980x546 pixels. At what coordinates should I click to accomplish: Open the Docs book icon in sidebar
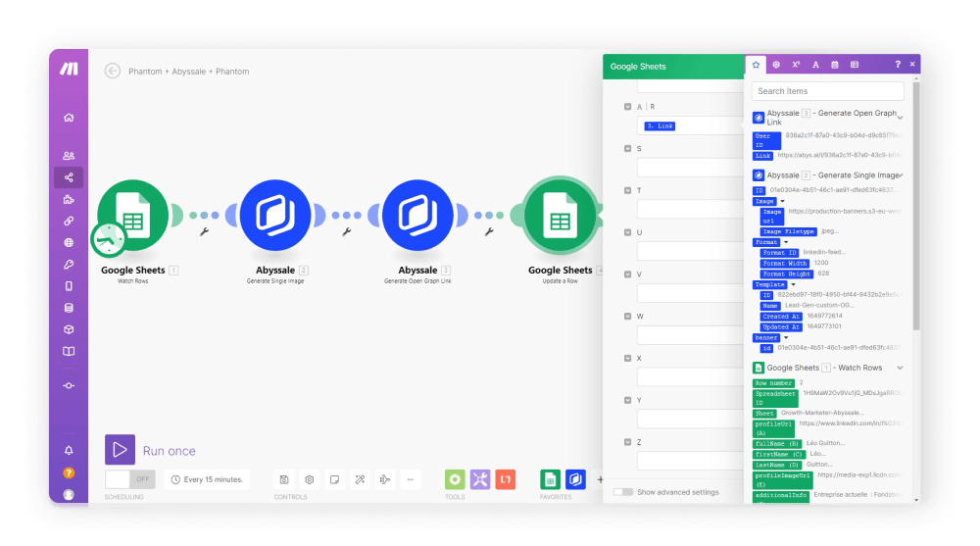(69, 352)
